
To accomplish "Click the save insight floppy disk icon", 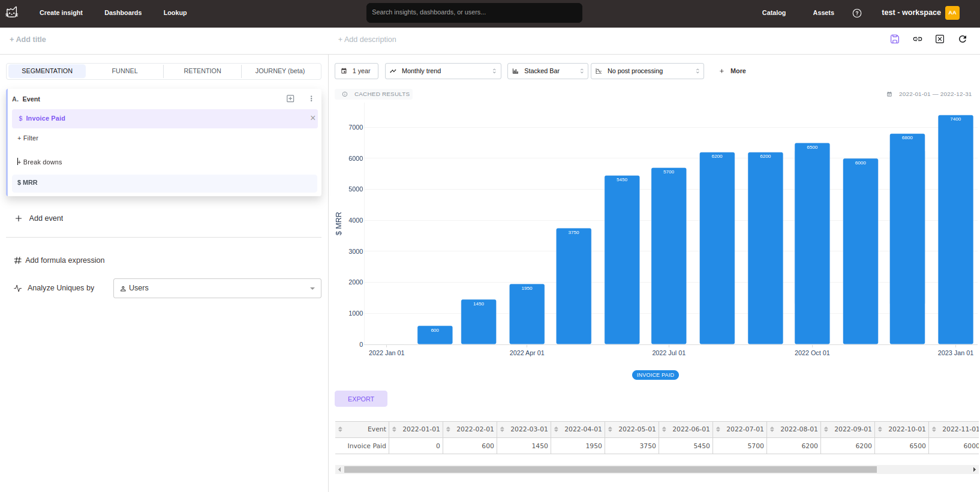I will point(894,39).
